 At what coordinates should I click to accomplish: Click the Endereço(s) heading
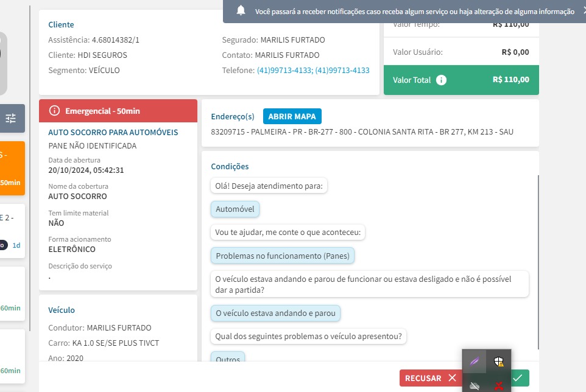(x=233, y=116)
